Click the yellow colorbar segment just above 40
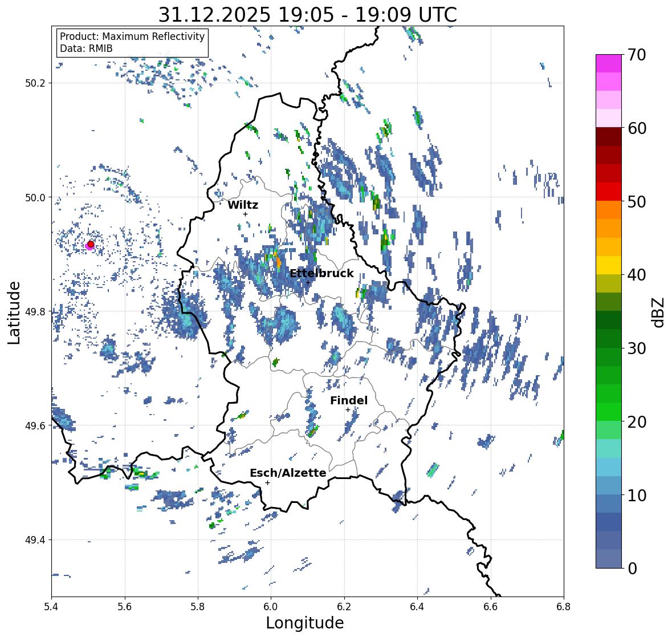672x637 pixels. coord(609,265)
